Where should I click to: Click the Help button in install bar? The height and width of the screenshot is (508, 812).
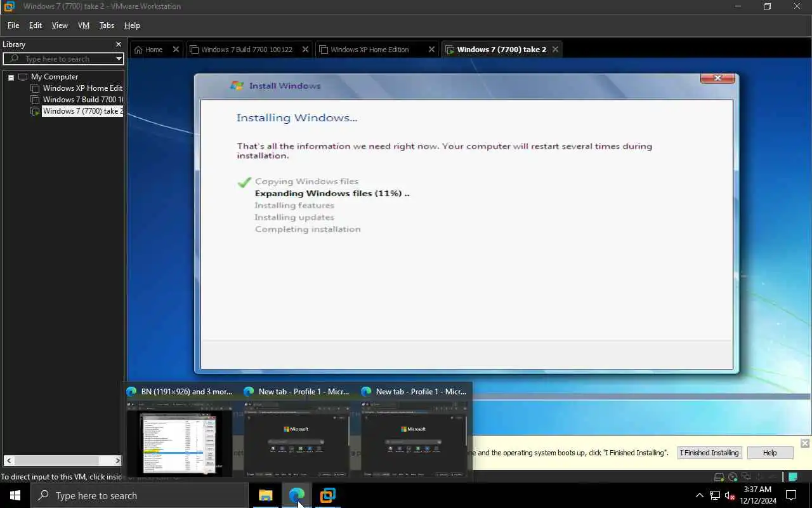(769, 453)
